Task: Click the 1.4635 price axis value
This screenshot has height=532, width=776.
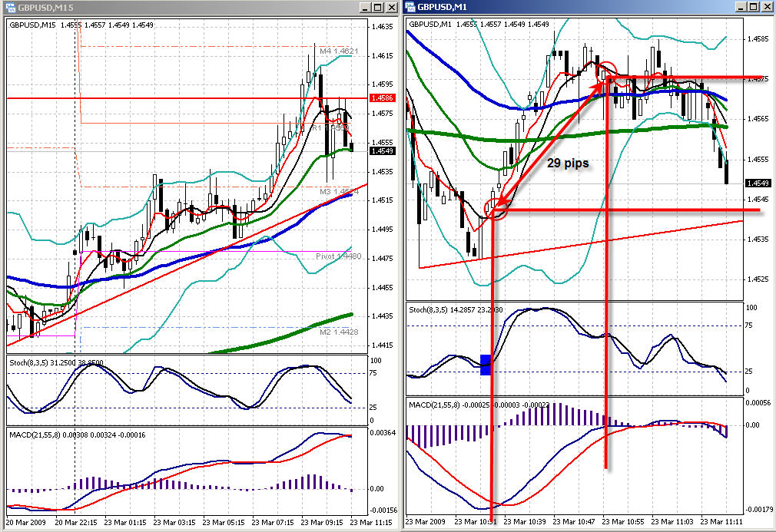Action: [382, 27]
